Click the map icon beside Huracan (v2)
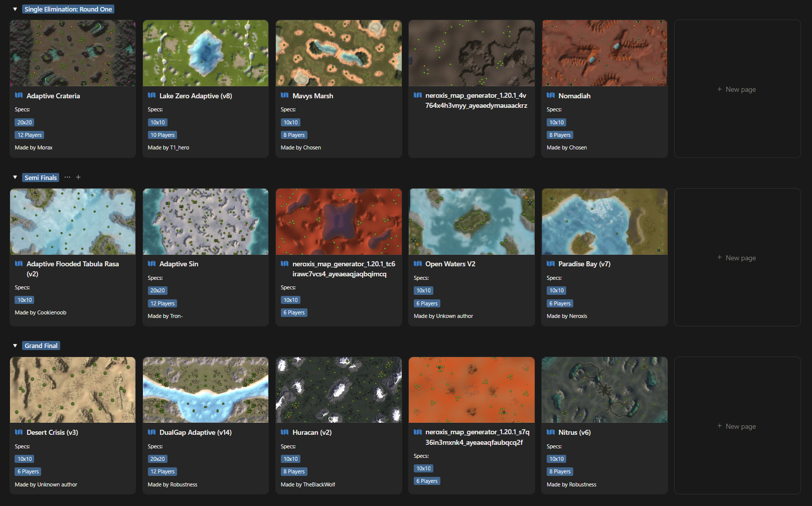Viewport: 812px width, 506px height. click(x=285, y=432)
